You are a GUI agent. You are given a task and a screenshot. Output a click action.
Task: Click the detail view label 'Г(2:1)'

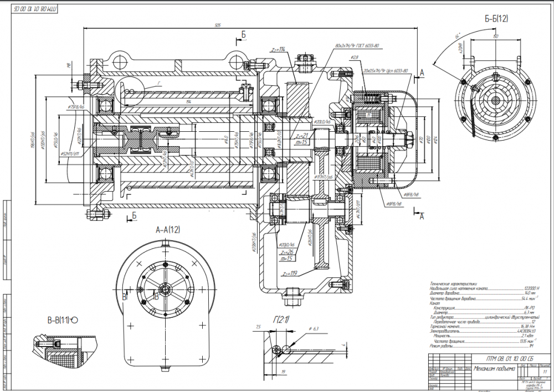coord(281,319)
